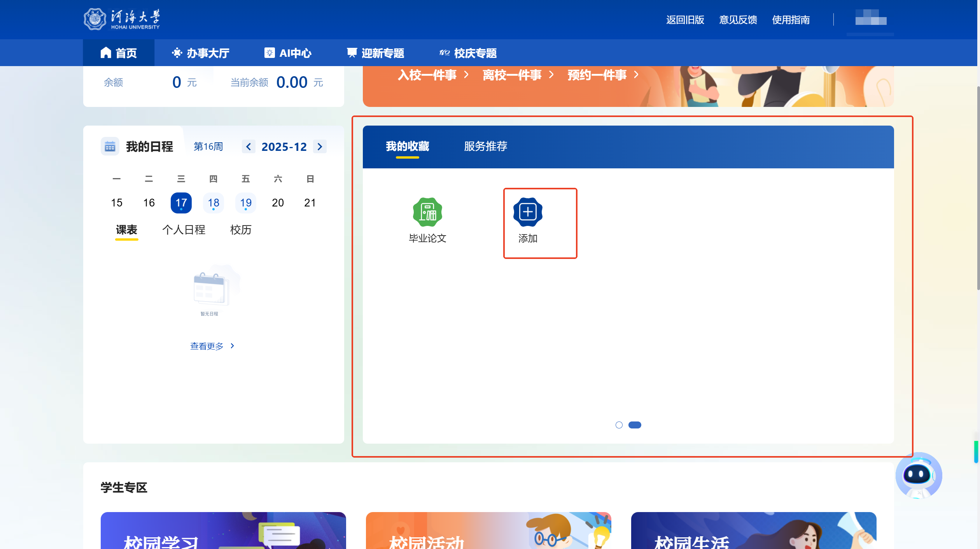The image size is (980, 549).
Task: Click the 我的日程 calendar icon
Action: [110, 147]
